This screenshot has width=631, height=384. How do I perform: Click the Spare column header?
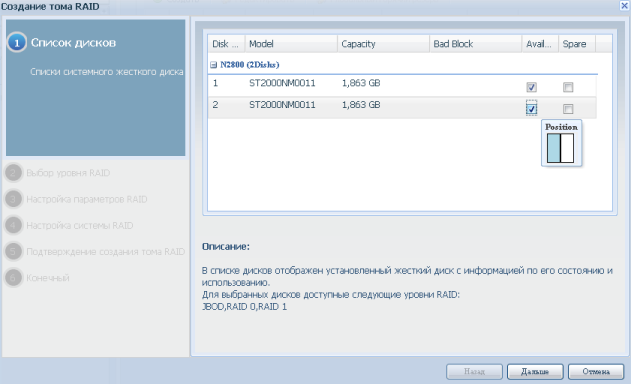pos(576,44)
